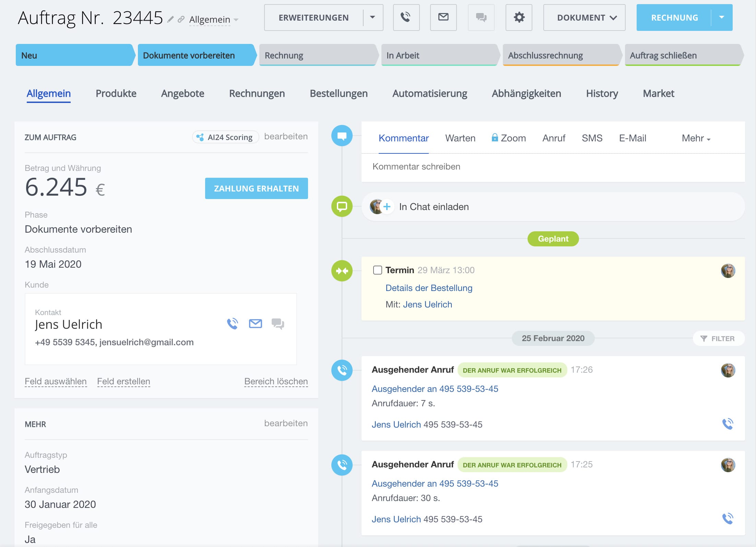Switch to the Produkte tab

click(x=116, y=93)
